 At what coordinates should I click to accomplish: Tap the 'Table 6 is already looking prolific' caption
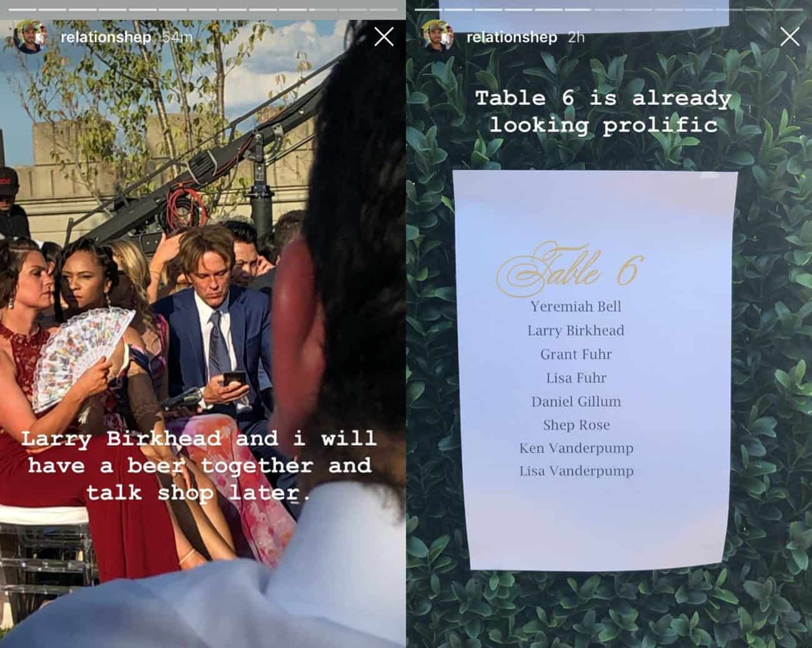tap(603, 112)
